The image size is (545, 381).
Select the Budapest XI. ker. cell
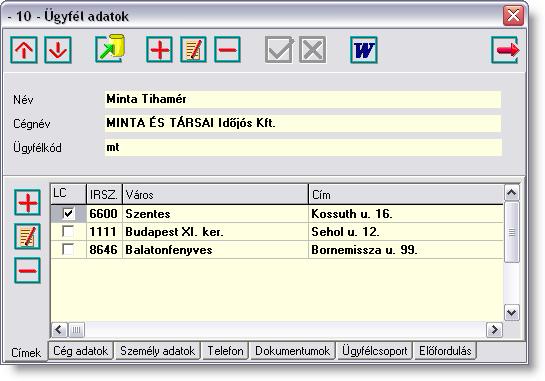pyautogui.click(x=215, y=232)
